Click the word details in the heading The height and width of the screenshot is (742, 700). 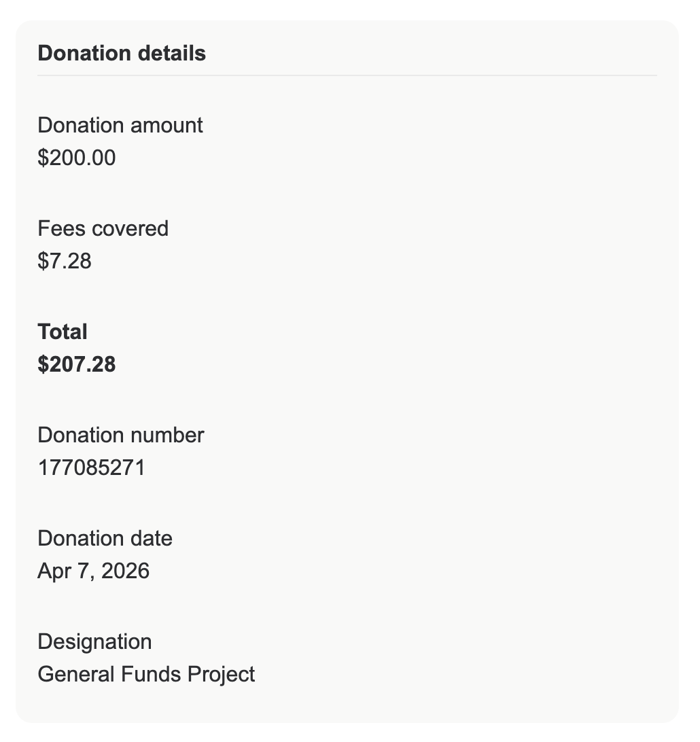click(172, 53)
